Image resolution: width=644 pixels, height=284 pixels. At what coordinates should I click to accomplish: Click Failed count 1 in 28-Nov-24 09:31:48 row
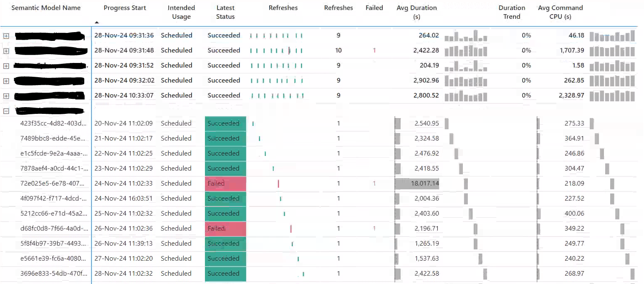374,50
